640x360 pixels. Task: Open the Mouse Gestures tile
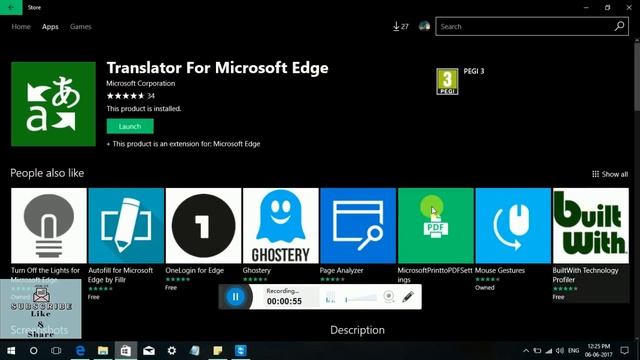513,226
